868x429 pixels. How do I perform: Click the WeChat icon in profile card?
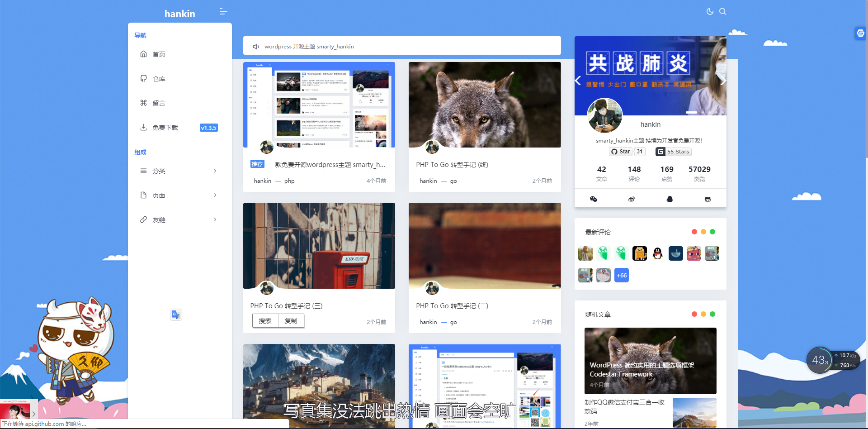[x=594, y=199]
